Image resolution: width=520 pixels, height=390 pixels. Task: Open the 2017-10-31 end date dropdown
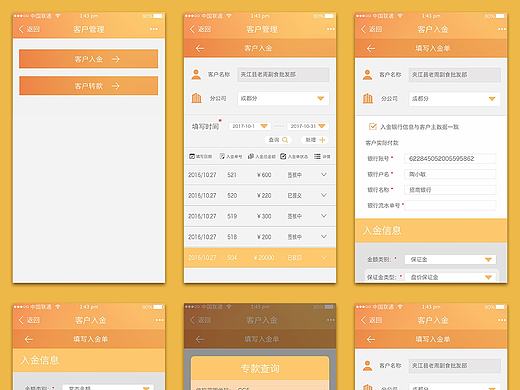[308, 126]
